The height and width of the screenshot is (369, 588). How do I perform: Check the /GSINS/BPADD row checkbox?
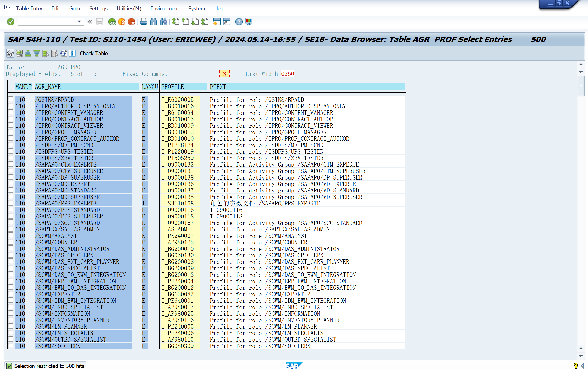point(11,99)
